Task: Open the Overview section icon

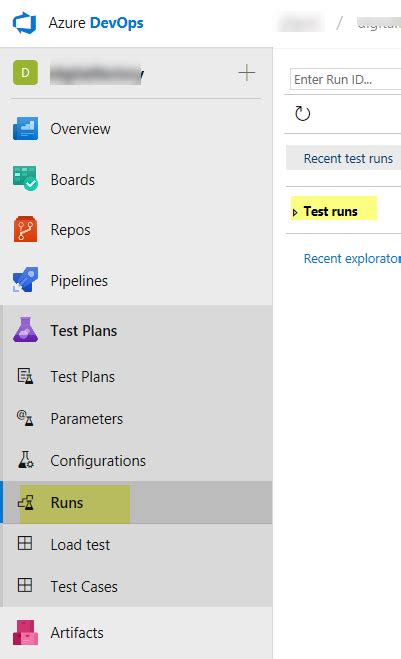Action: click(x=25, y=128)
